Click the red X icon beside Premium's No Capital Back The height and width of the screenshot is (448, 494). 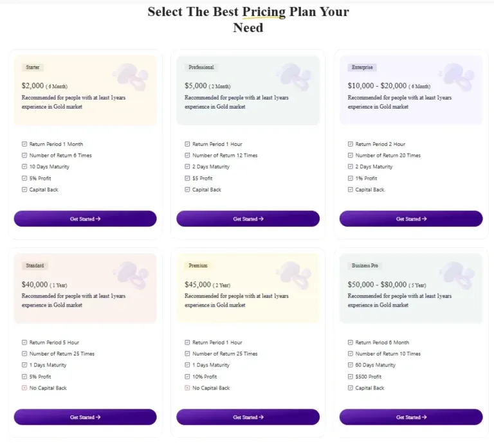[x=187, y=388]
